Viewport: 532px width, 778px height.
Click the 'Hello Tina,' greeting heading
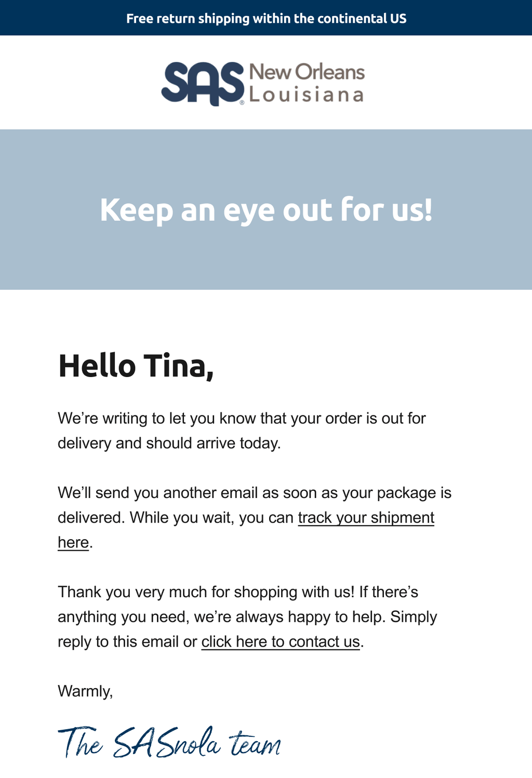[x=136, y=366]
